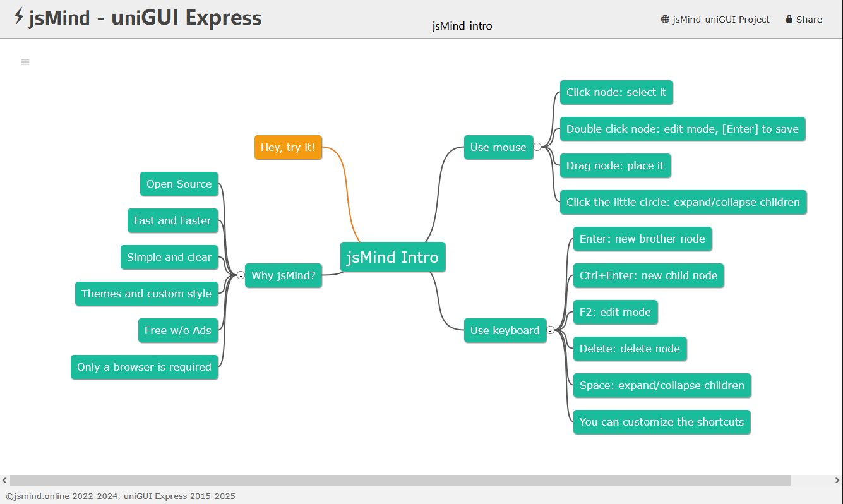This screenshot has width=843, height=504.
Task: Select the Simple and clear node
Action: click(169, 257)
